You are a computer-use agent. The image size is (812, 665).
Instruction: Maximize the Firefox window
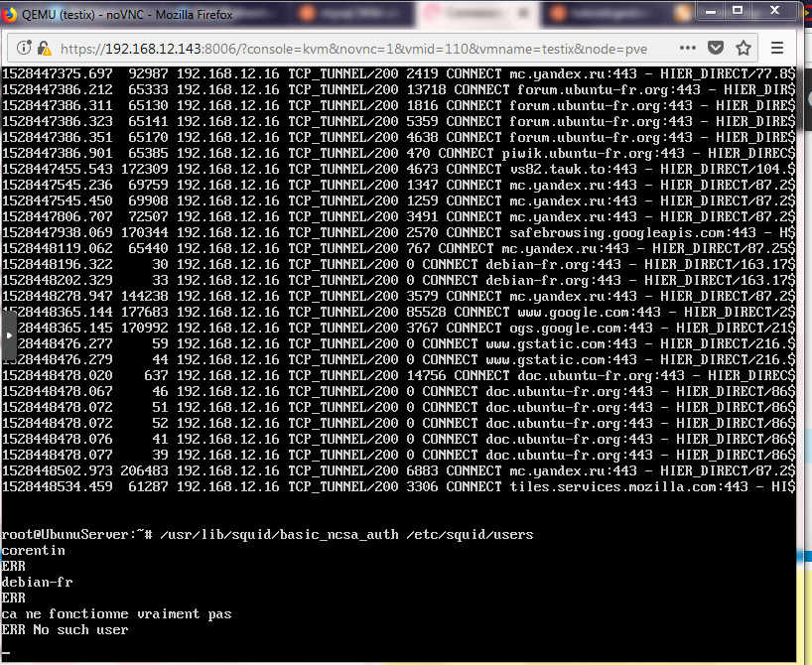pyautogui.click(x=738, y=10)
